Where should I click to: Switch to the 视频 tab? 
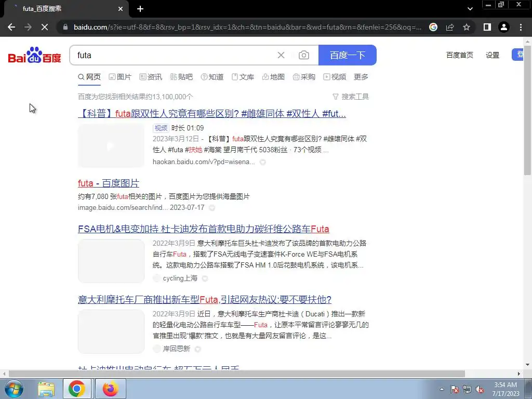pos(335,77)
